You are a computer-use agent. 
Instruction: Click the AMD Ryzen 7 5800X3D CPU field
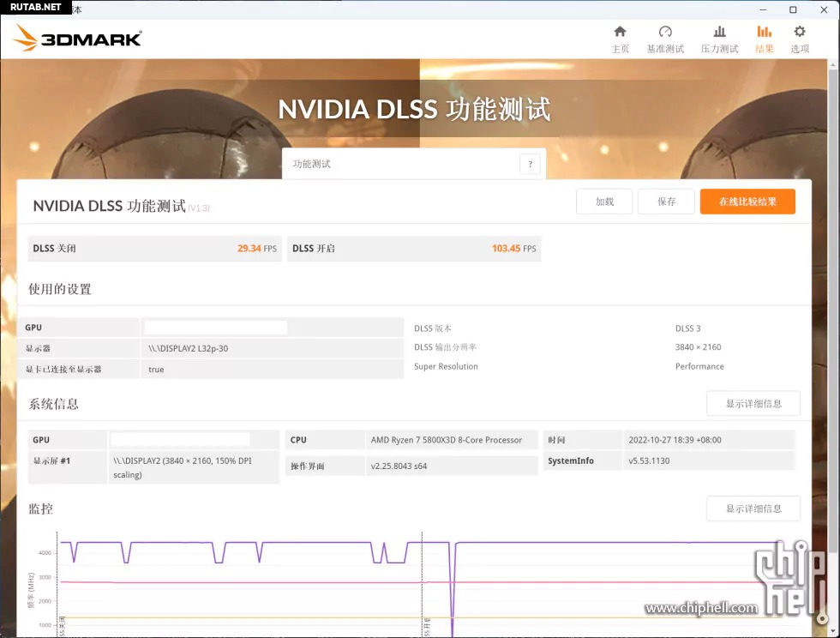click(446, 440)
